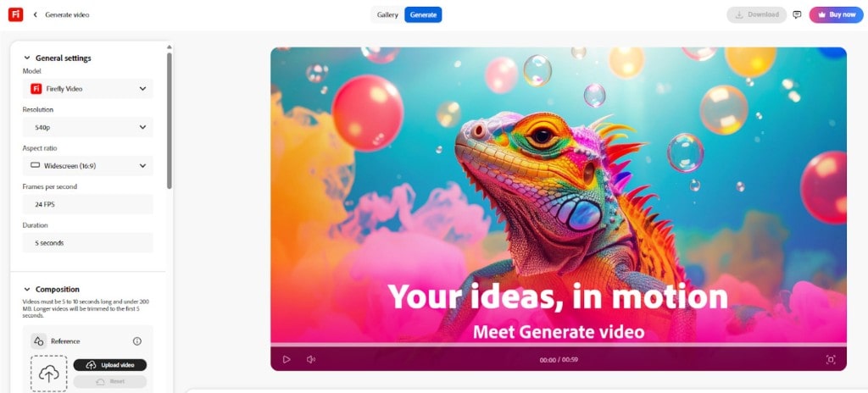Viewport: 868px width, 393px height.
Task: Click the cloud upload drop zone
Action: coord(48,374)
